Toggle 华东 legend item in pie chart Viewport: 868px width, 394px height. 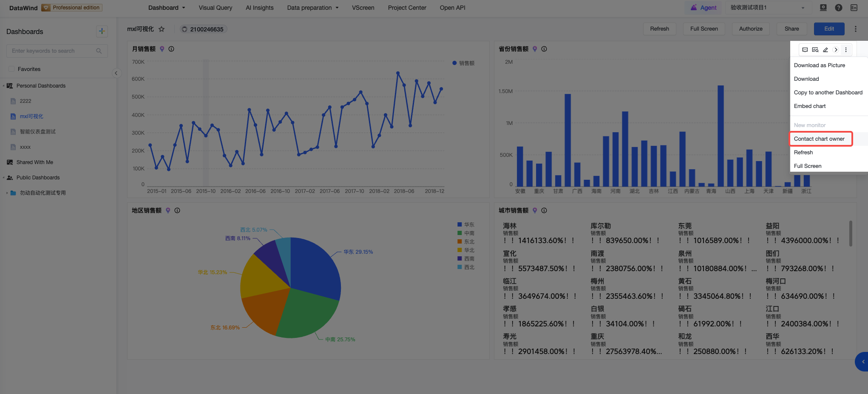tap(465, 224)
